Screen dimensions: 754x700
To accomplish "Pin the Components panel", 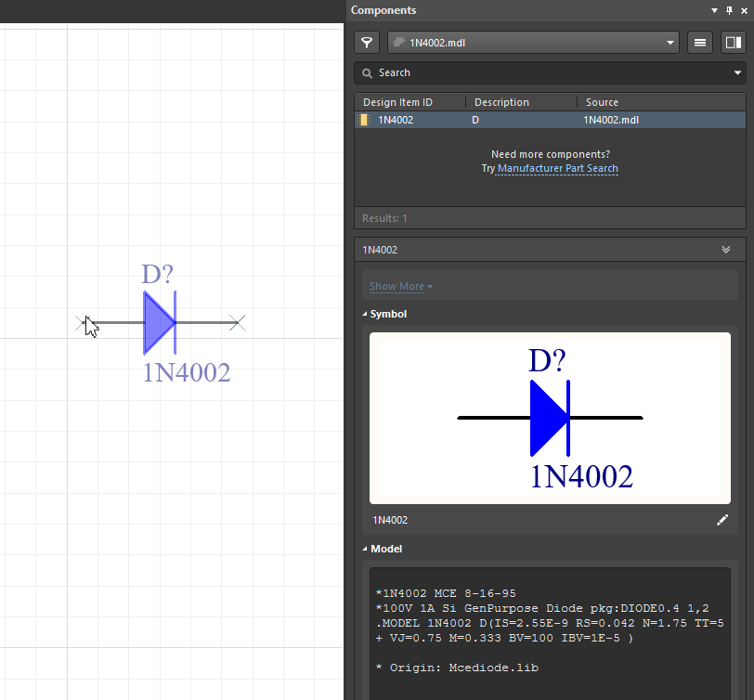I will pyautogui.click(x=730, y=10).
